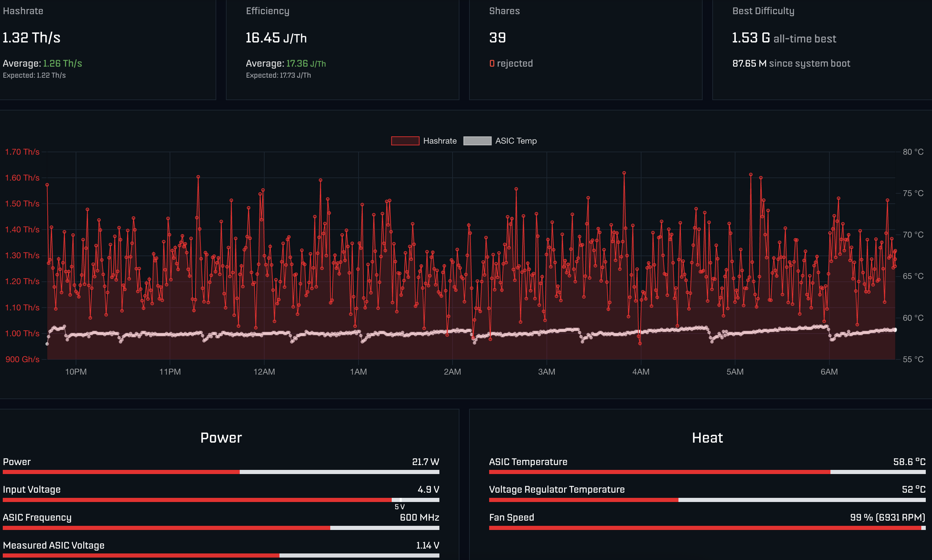Click the 5 V marker label
The height and width of the screenshot is (560, 932).
(x=399, y=507)
